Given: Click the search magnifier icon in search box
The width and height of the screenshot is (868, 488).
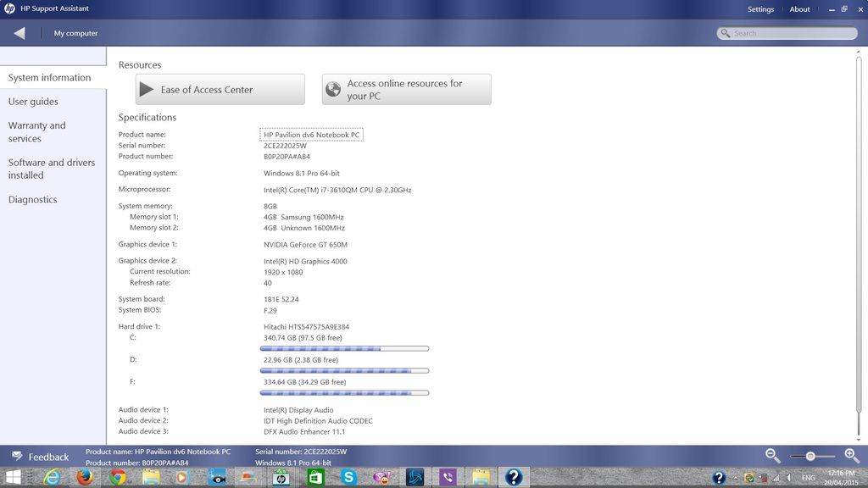Looking at the screenshot, I should (x=726, y=33).
